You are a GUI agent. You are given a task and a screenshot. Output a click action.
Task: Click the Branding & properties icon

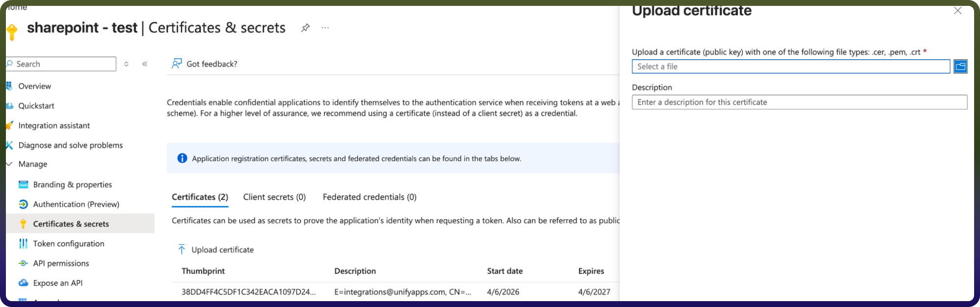click(x=23, y=185)
